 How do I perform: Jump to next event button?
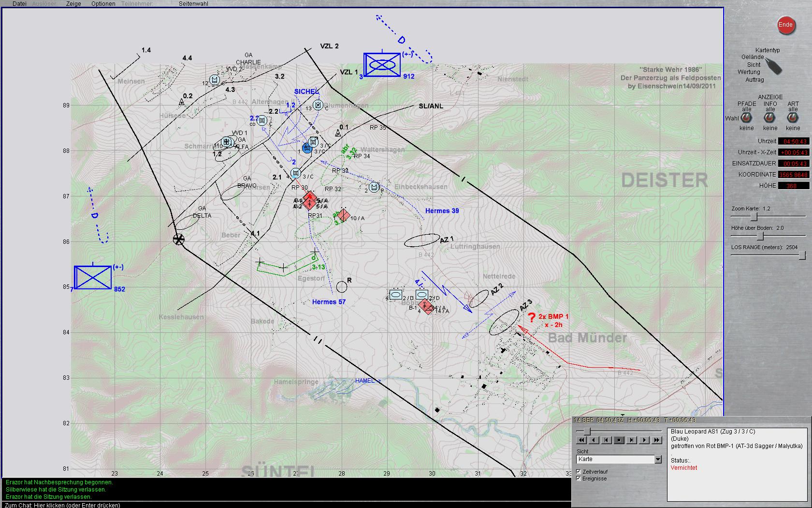pyautogui.click(x=632, y=440)
